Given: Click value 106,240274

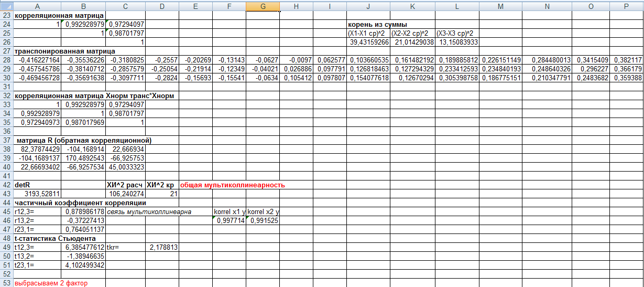Looking at the screenshot, I should coord(125,194).
